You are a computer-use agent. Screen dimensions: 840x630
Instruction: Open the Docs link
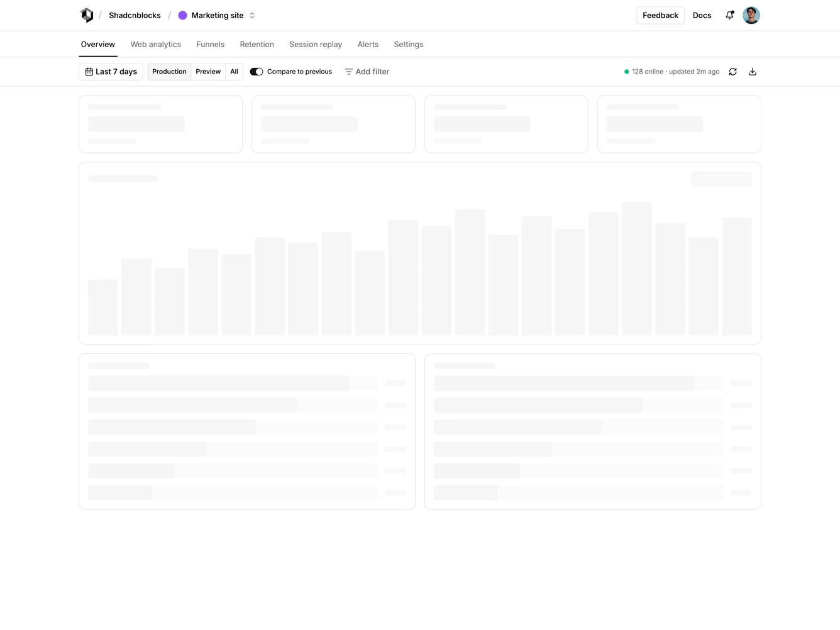(x=702, y=15)
